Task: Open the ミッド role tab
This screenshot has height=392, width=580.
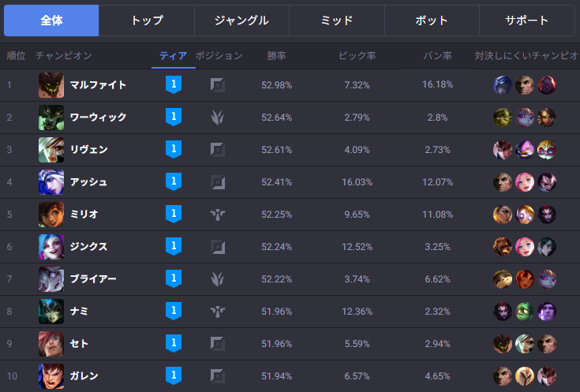Action: tap(337, 21)
